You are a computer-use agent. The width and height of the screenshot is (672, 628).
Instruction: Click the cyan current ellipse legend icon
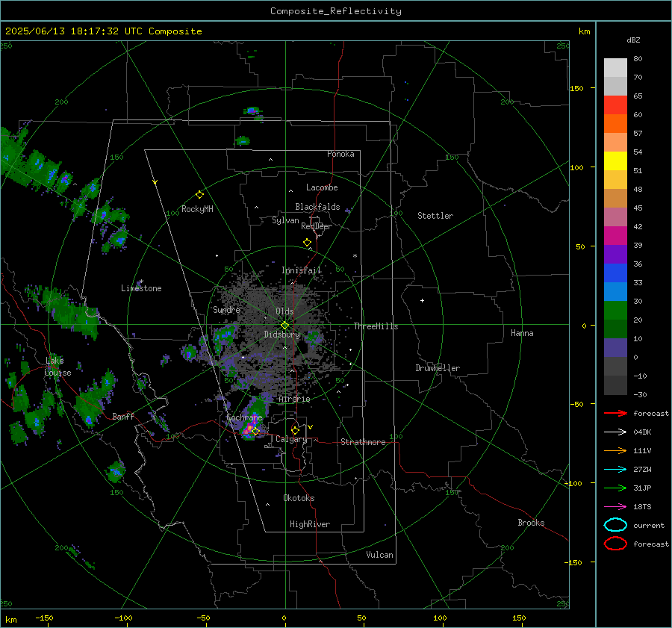[615, 525]
